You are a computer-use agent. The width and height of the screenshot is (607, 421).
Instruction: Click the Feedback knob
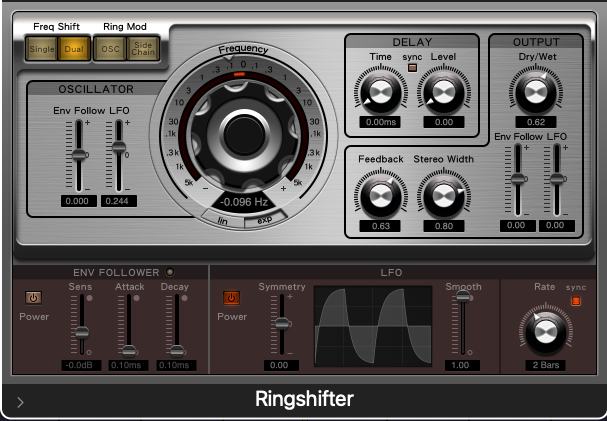click(381, 196)
